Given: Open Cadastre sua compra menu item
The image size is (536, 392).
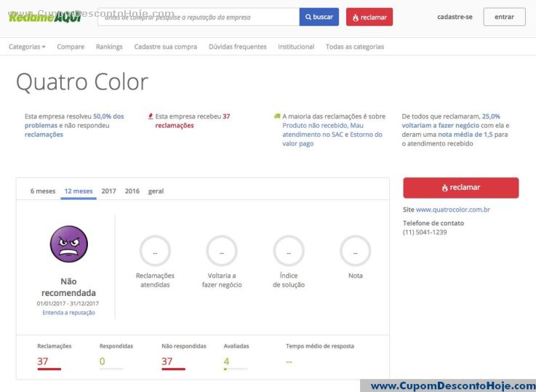Looking at the screenshot, I should [x=165, y=47].
